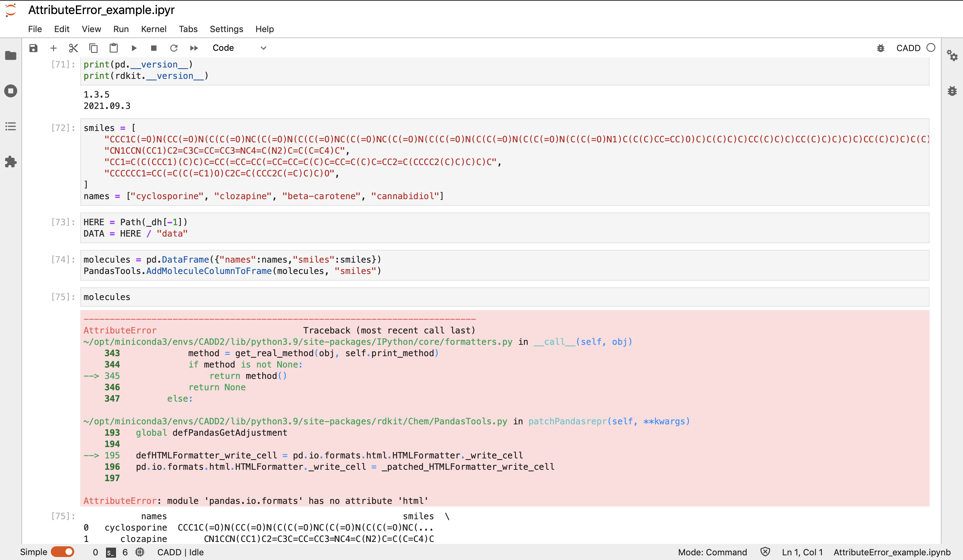Open the extension manager sidebar

coord(10,162)
